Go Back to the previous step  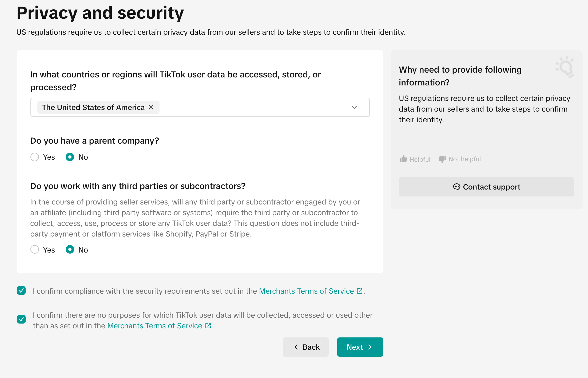tap(306, 347)
